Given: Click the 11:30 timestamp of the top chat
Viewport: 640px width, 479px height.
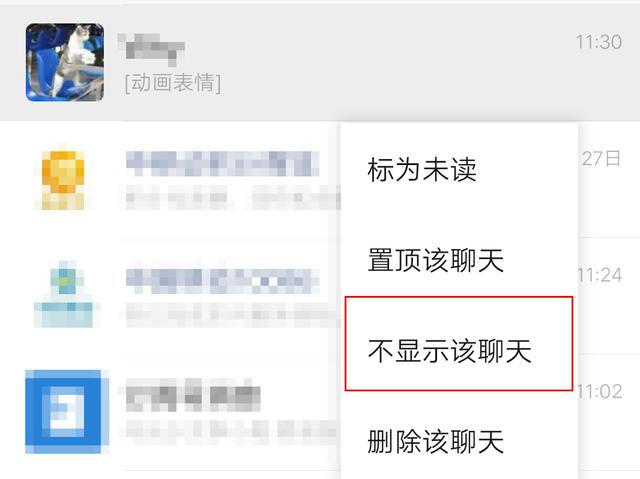Looking at the screenshot, I should 599,42.
